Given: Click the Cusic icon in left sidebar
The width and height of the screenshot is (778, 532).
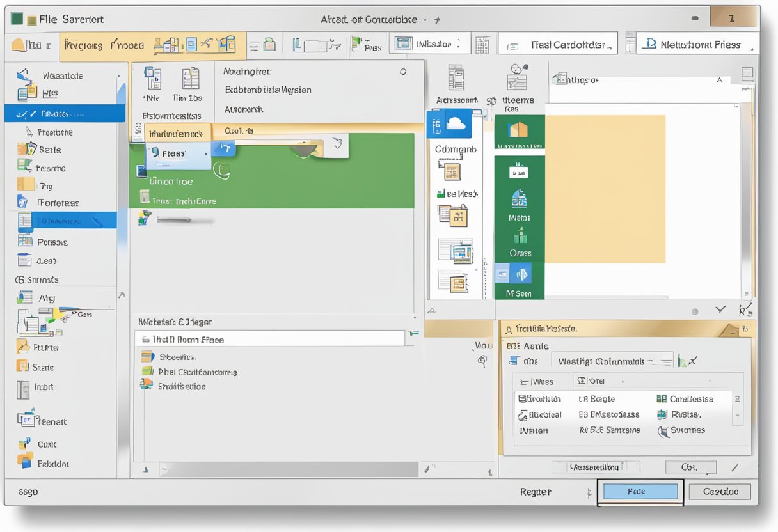Looking at the screenshot, I should coord(26,444).
